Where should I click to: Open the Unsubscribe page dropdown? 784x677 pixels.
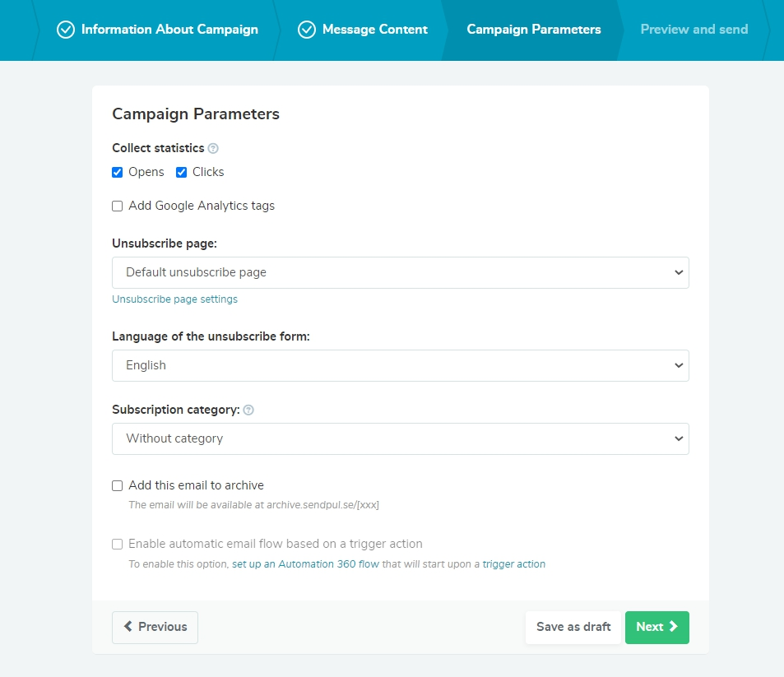point(400,271)
